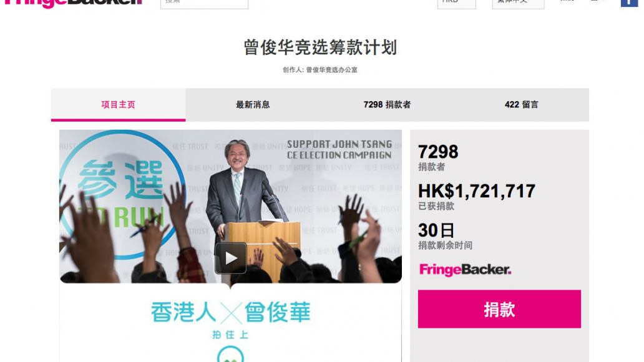644x362 pixels.
Task: Click the pink 捐款 donate button
Action: tap(499, 309)
